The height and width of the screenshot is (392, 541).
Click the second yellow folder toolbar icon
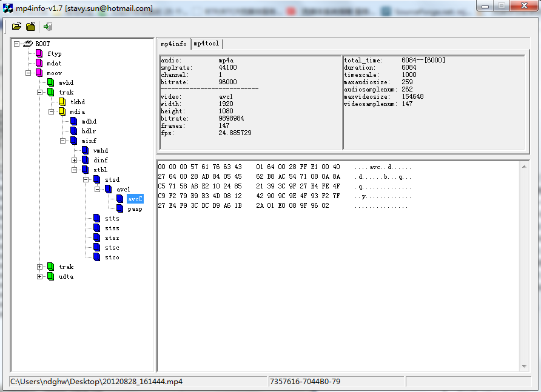pyautogui.click(x=31, y=26)
